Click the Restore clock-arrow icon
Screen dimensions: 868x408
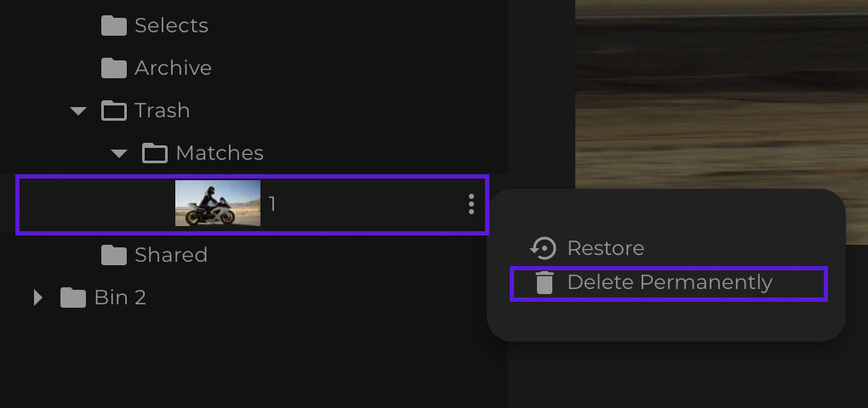coord(543,248)
